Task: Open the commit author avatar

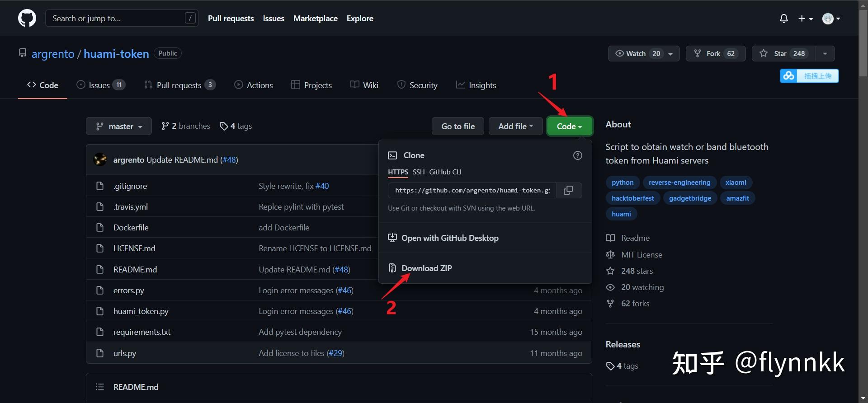Action: 100,159
